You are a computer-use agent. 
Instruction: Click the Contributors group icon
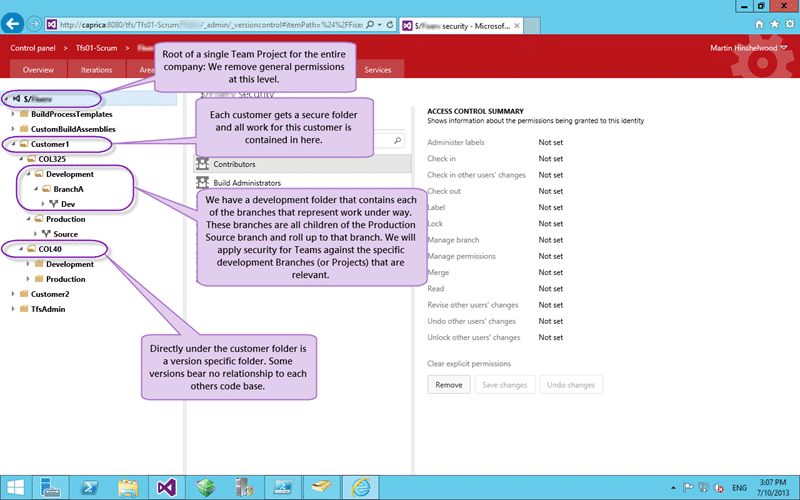click(203, 164)
